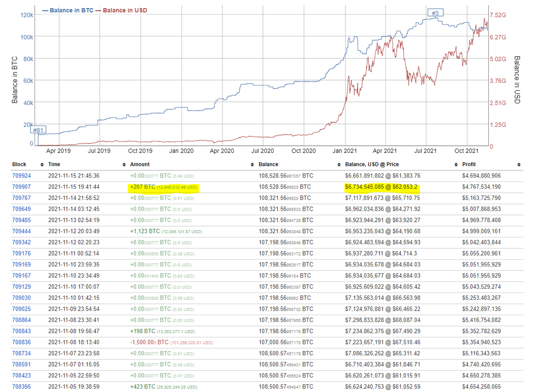Click the #81 rank marker on chart
This screenshot has width=546, height=392.
[38, 130]
